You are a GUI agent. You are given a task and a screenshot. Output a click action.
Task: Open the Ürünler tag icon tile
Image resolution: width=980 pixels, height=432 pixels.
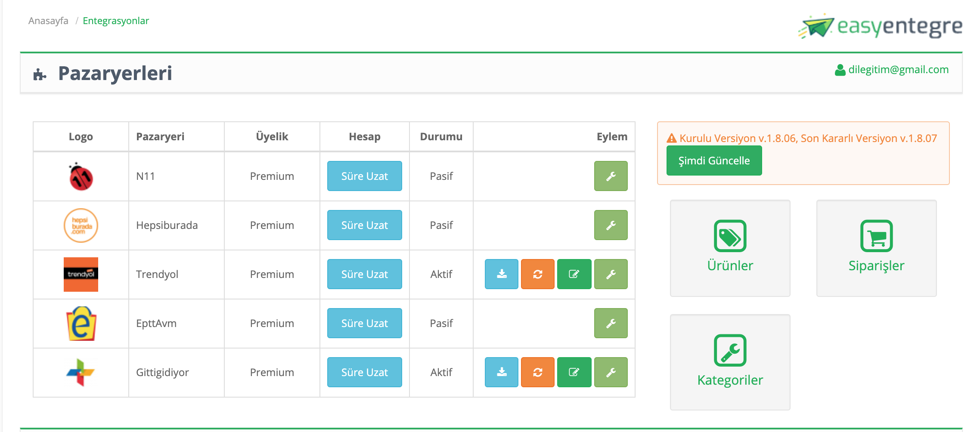pos(730,248)
